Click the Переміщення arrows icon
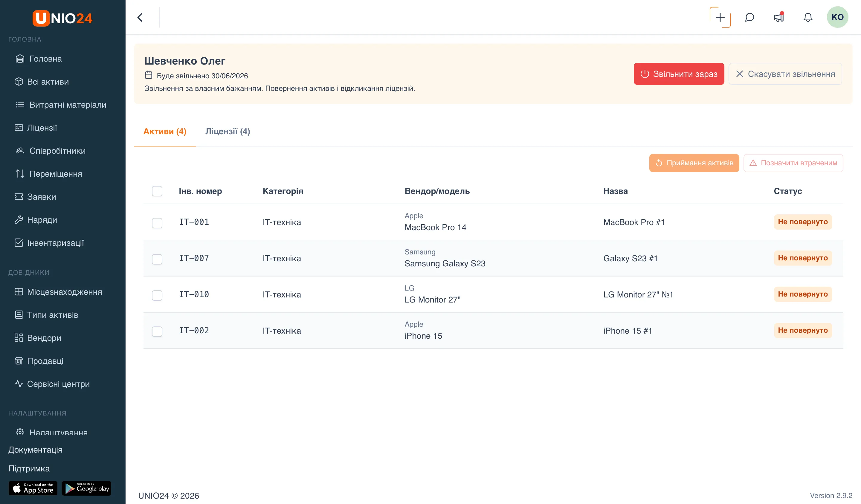Image resolution: width=861 pixels, height=504 pixels. [x=20, y=174]
